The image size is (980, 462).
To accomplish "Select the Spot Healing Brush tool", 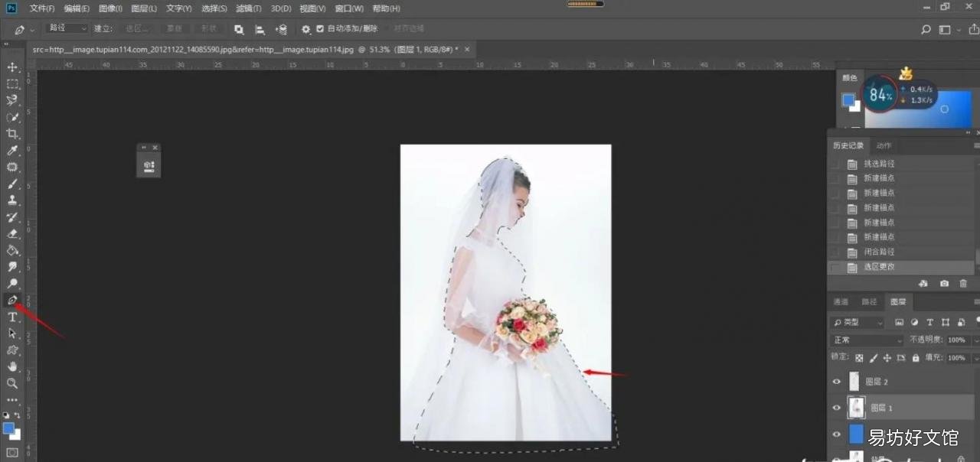I will coord(12,167).
